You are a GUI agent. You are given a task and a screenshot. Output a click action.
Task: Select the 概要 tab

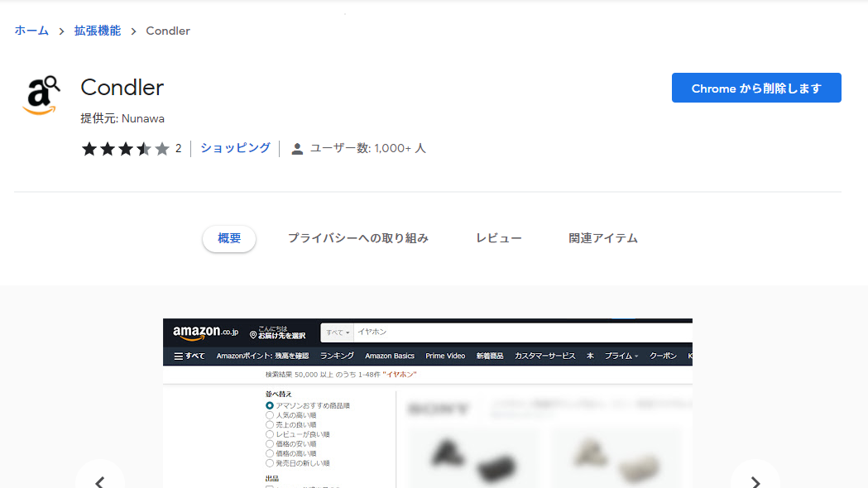tap(229, 238)
